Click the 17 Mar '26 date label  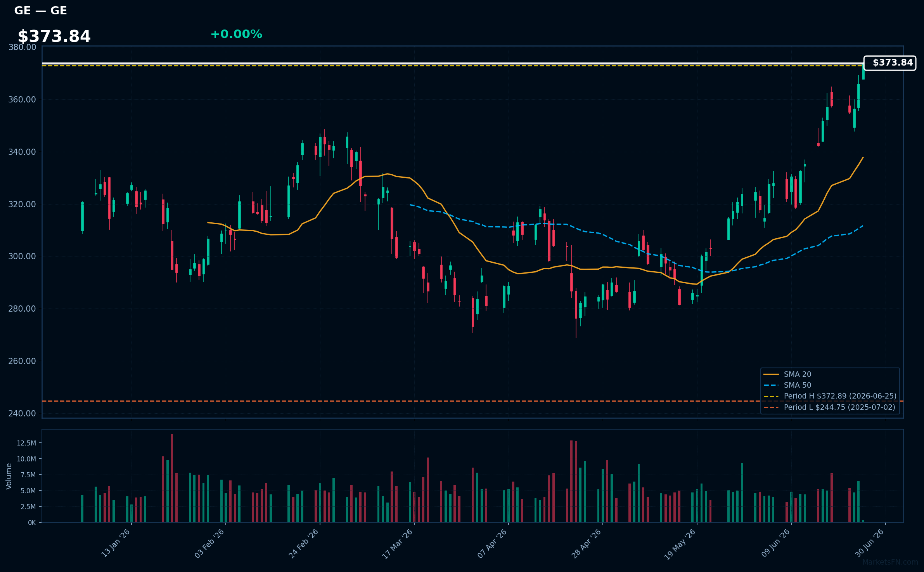(398, 543)
